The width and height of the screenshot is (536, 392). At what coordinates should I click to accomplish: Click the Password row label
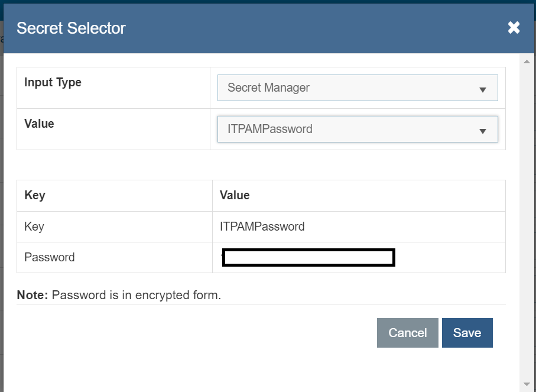click(50, 257)
